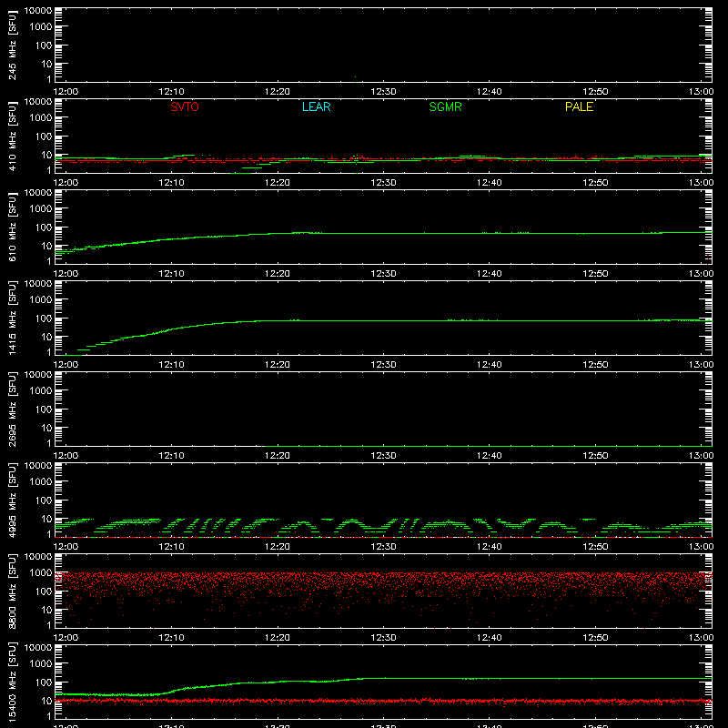
Task: Click the 12:50 time label under 610 MHz plot
Action: (x=595, y=274)
